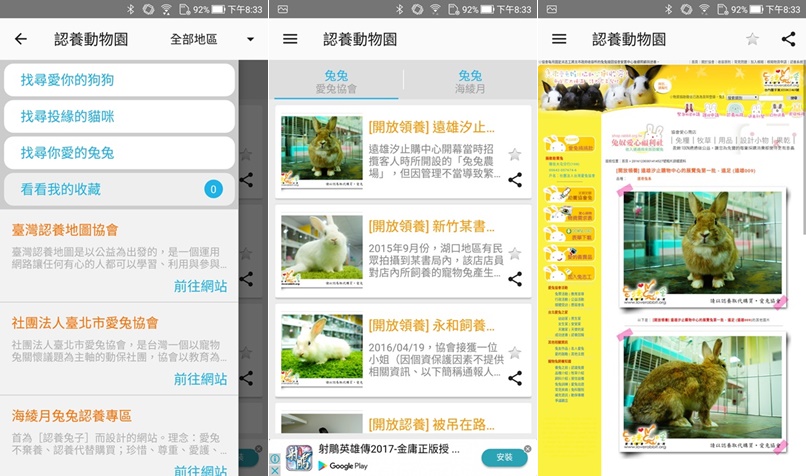The width and height of the screenshot is (806, 476).
Task: Open [開放領養] 新竹某書 post title
Action: [431, 226]
